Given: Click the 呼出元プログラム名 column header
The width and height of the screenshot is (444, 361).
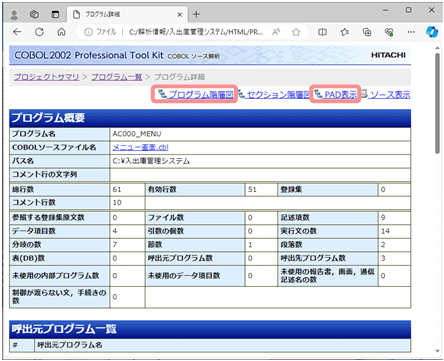Looking at the screenshot, I should (x=222, y=345).
